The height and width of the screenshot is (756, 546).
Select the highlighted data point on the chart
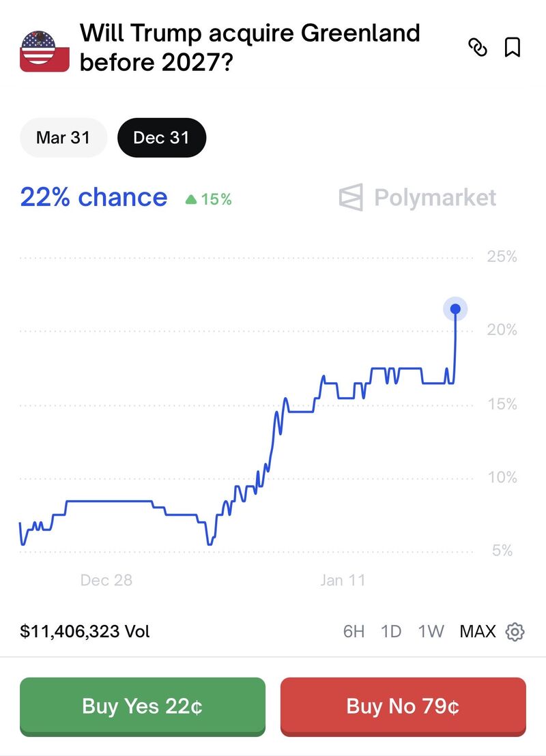click(455, 308)
